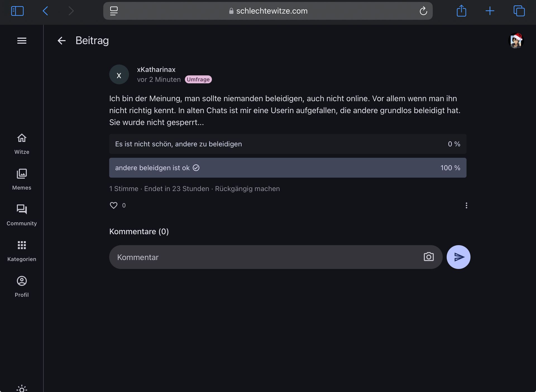Viewport: 536px width, 392px height.
Task: Attach a photo via camera icon
Action: coord(429,257)
